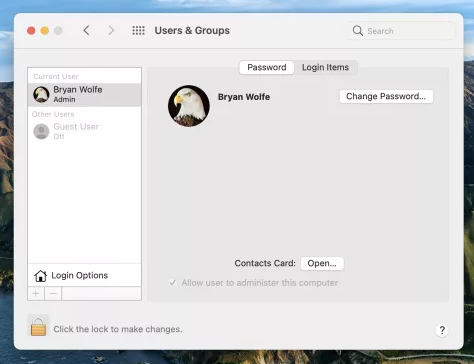The height and width of the screenshot is (364, 474).
Task: Remove user with the minus button
Action: click(53, 294)
